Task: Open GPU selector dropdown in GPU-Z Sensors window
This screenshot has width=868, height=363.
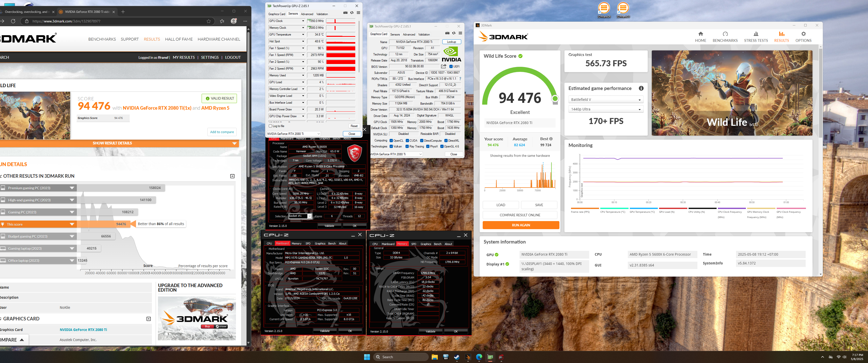Action: click(293, 134)
